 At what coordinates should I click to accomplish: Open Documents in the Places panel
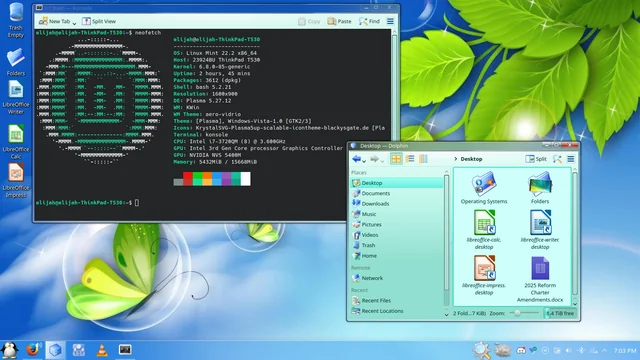pyautogui.click(x=397, y=193)
